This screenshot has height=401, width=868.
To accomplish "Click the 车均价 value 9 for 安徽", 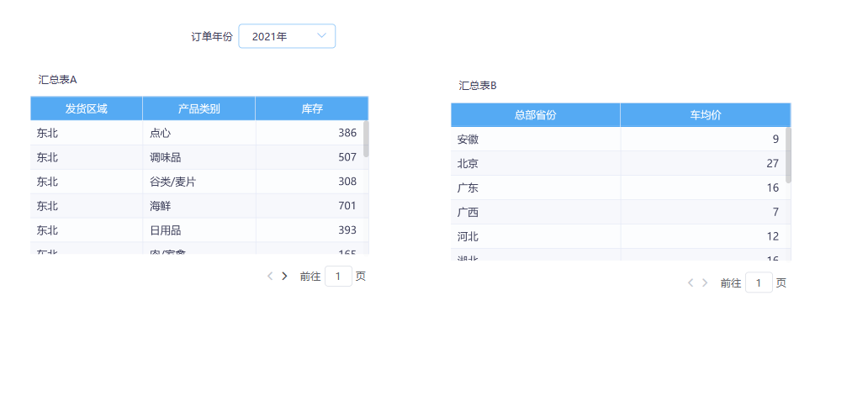I will pos(775,140).
